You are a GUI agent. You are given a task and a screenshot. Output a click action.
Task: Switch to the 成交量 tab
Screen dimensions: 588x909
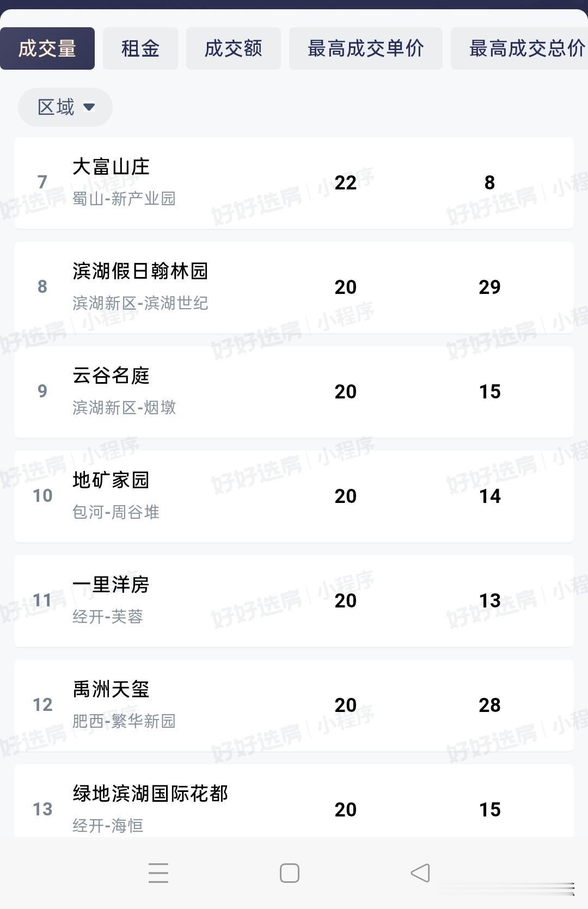[47, 48]
